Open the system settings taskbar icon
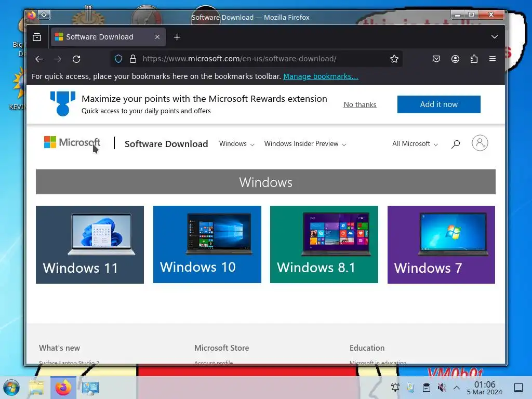The image size is (532, 399). pyautogui.click(x=90, y=388)
